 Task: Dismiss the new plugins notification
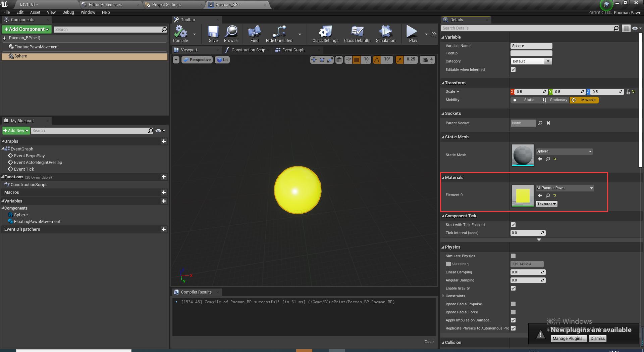pyautogui.click(x=597, y=338)
